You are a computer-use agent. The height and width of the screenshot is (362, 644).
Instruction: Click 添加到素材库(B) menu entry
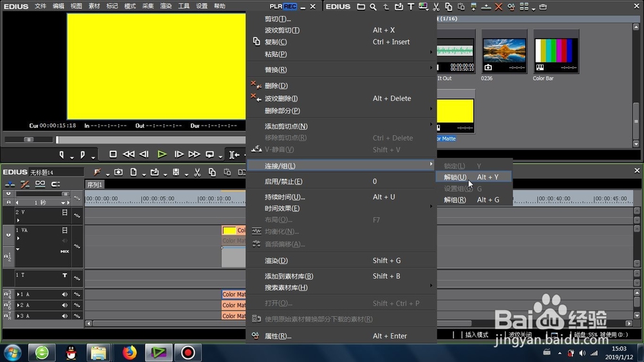coord(341,276)
